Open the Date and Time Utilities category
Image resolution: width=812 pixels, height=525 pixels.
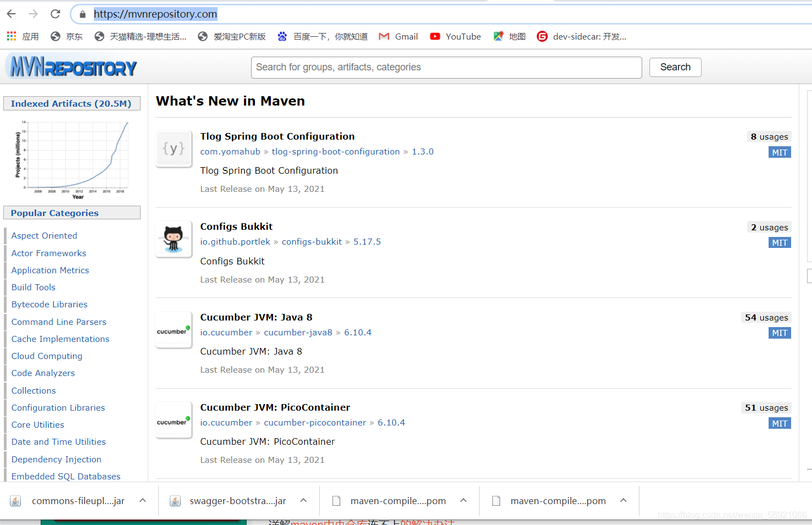[59, 441]
